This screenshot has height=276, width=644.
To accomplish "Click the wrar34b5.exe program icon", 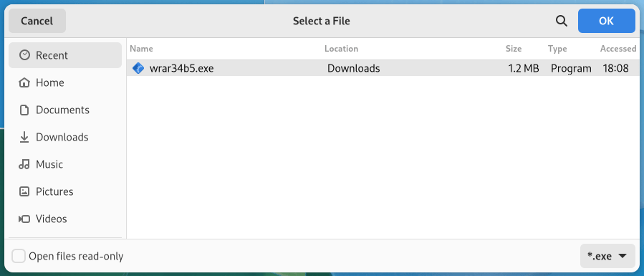I will (x=138, y=68).
